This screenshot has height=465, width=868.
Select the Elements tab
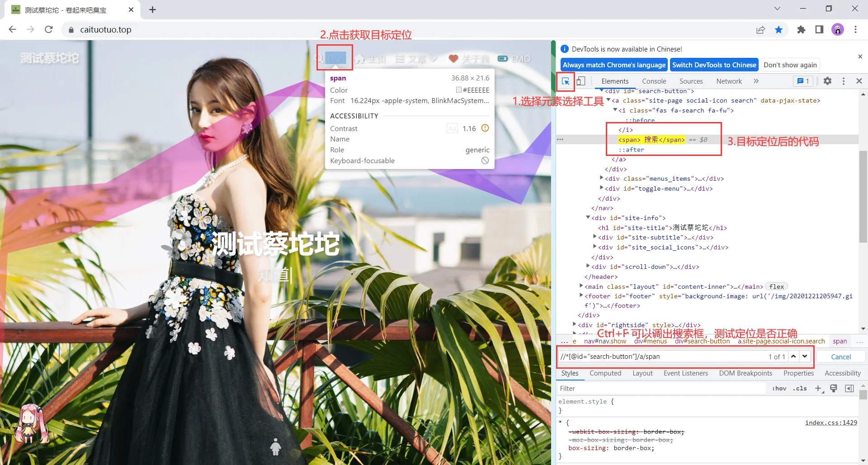[x=615, y=81]
